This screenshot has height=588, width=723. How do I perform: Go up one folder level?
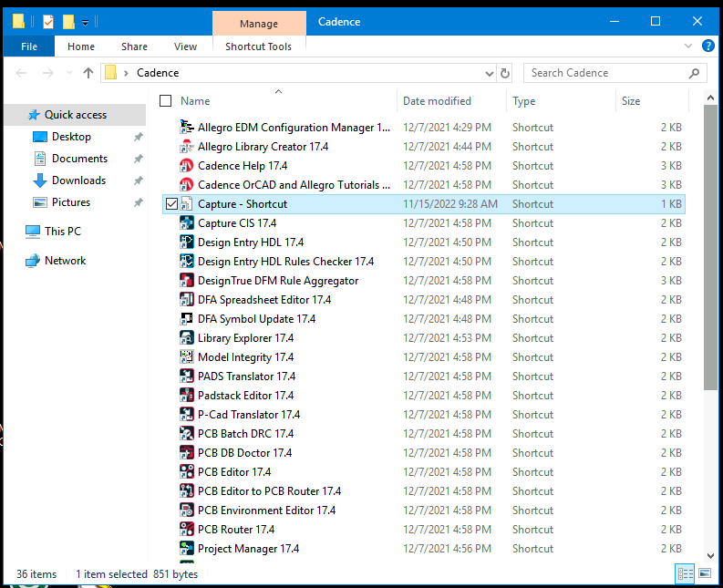pos(88,73)
